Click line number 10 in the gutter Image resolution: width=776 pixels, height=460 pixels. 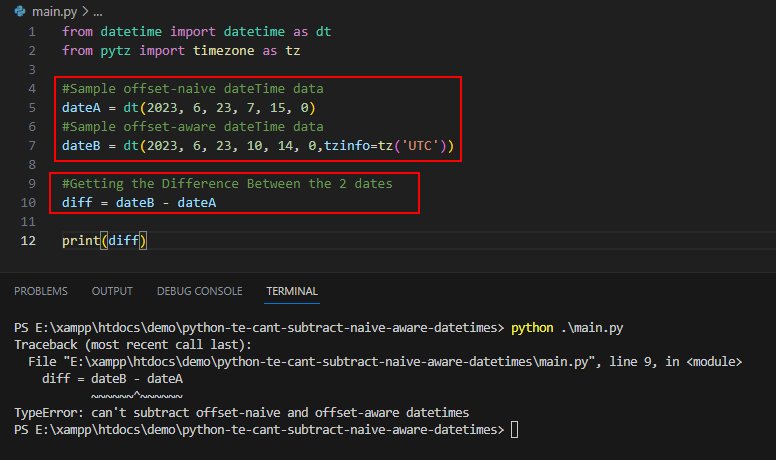click(28, 203)
